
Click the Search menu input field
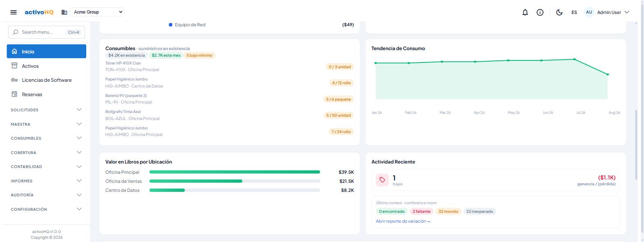(46, 32)
